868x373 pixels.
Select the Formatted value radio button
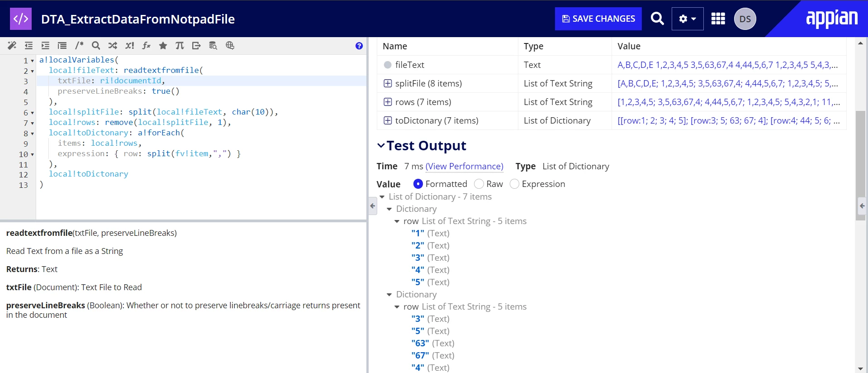418,184
